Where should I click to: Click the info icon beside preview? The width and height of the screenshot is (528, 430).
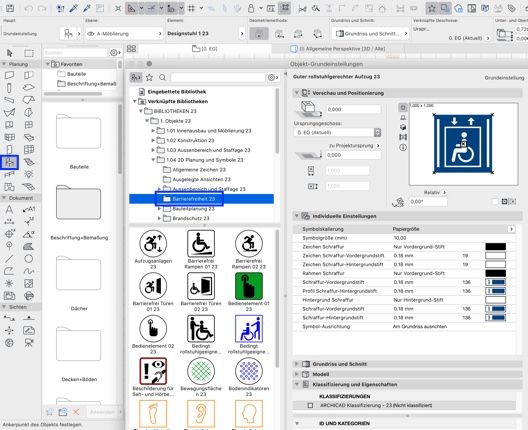point(403,147)
